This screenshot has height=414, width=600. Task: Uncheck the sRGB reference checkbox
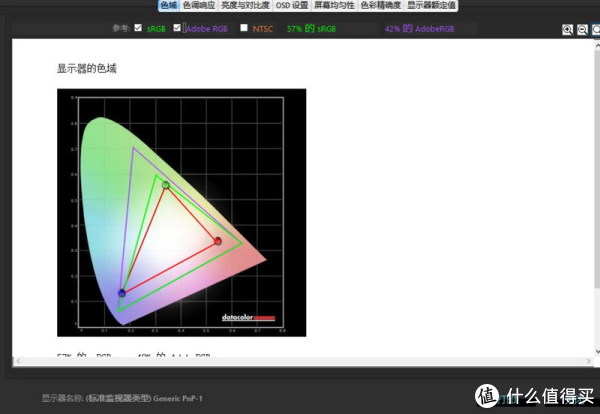click(138, 28)
